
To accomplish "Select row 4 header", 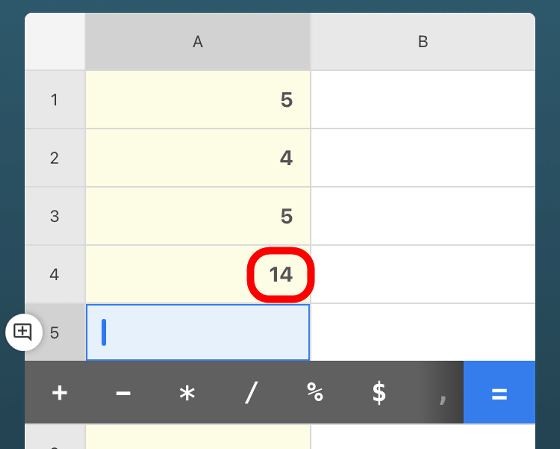I will tap(55, 274).
